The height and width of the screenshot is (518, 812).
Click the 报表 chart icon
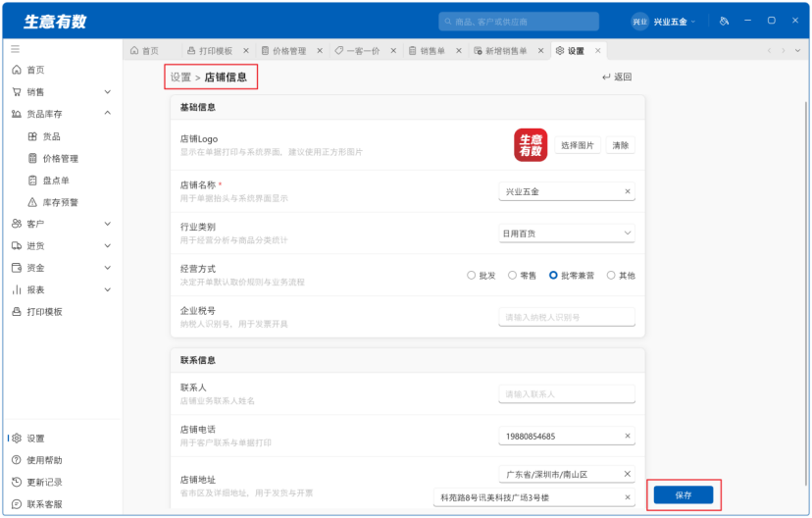17,289
